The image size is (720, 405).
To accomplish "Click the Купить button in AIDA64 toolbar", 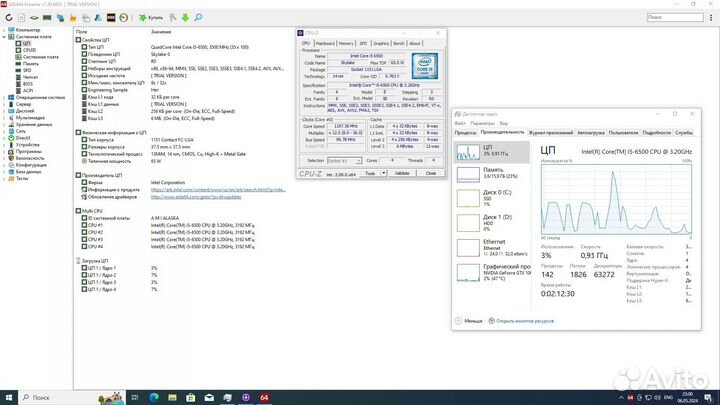I will 151,17.
